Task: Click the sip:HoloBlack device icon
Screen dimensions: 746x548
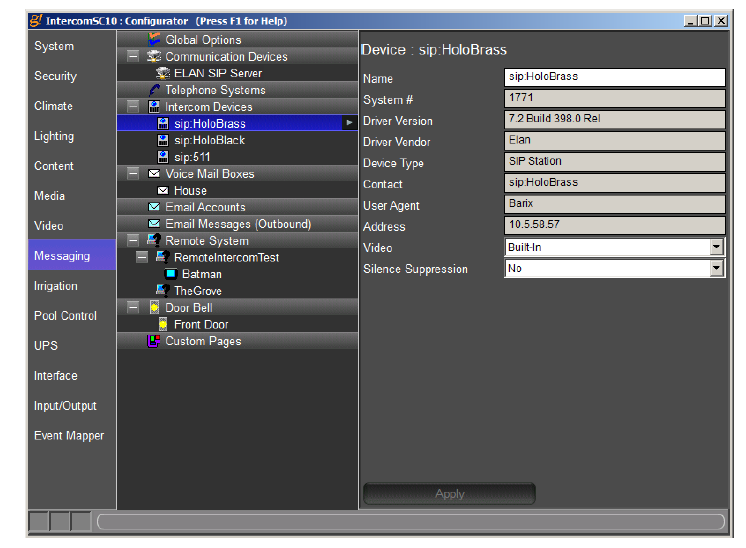Action: tap(163, 140)
